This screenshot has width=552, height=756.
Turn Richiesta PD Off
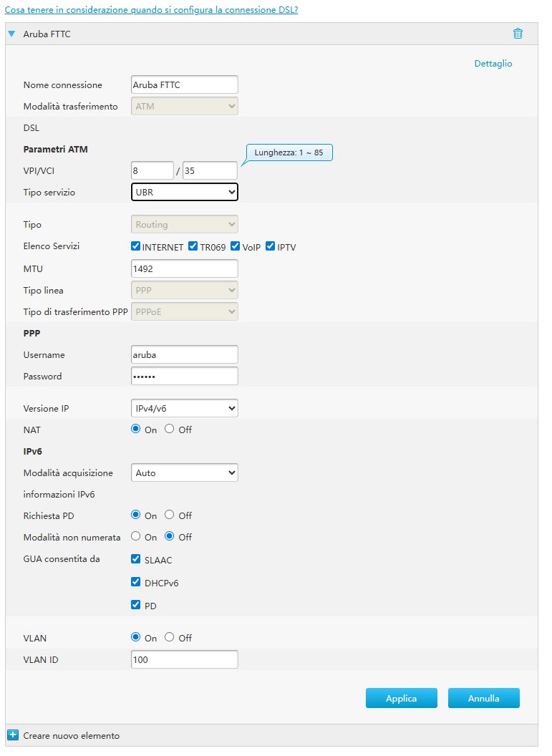pos(170,515)
